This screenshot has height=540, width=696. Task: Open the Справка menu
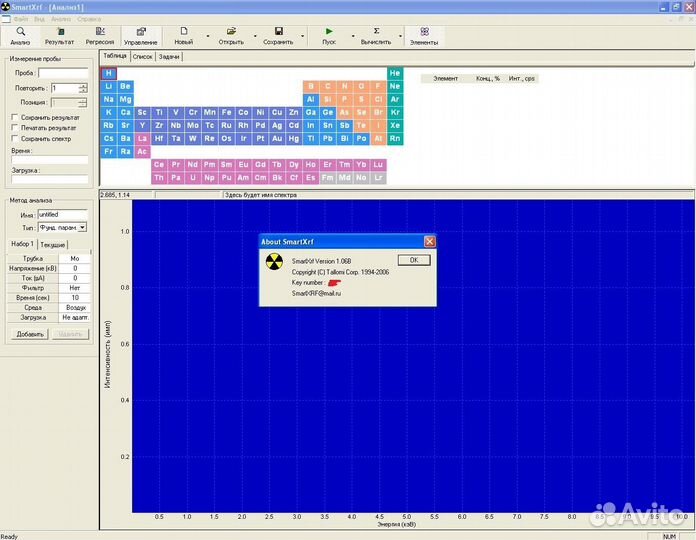(89, 19)
